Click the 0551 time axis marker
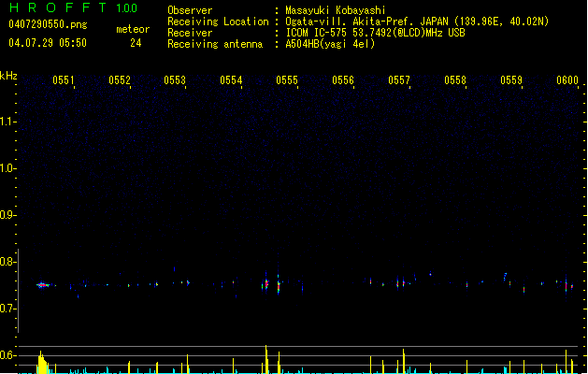Screen dimensions: 588x374 click(64, 80)
